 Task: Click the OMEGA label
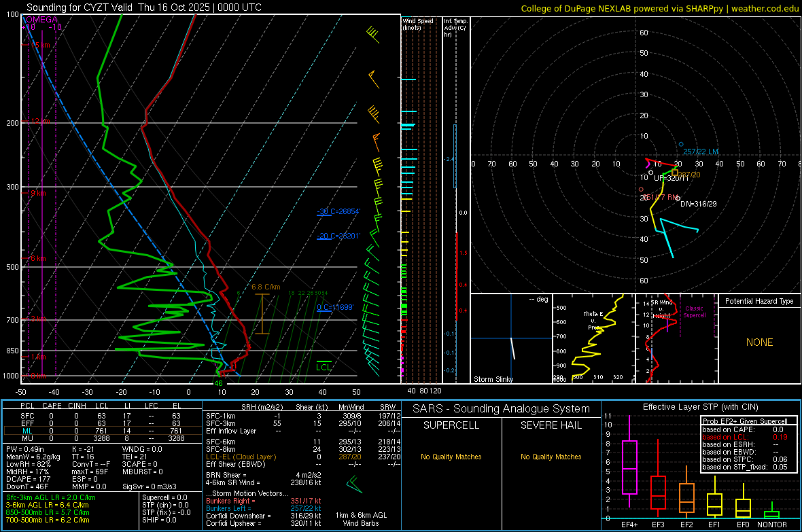point(41,20)
